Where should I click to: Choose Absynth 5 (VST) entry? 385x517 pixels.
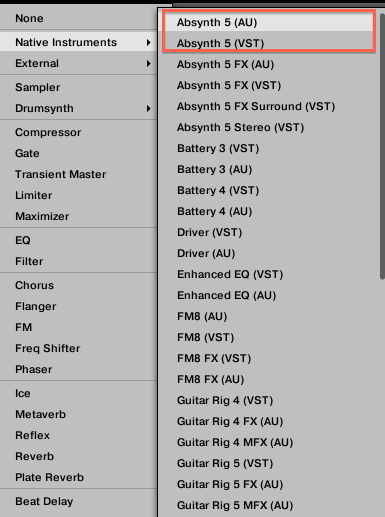click(269, 43)
